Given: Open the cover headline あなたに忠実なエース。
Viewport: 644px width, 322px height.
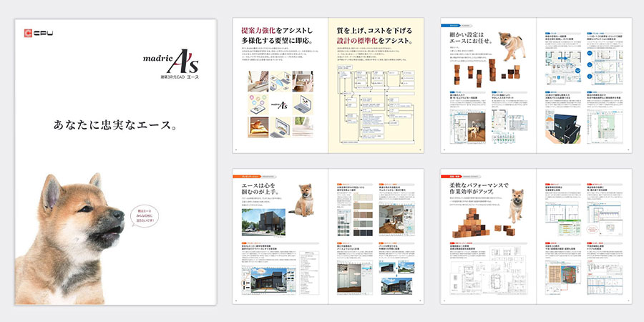Looking at the screenshot, I should (x=116, y=125).
